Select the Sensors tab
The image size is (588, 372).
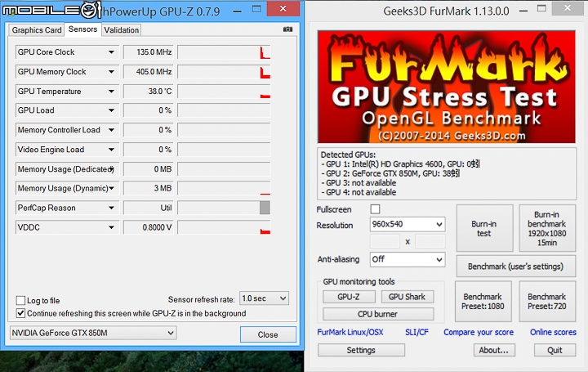pos(82,29)
